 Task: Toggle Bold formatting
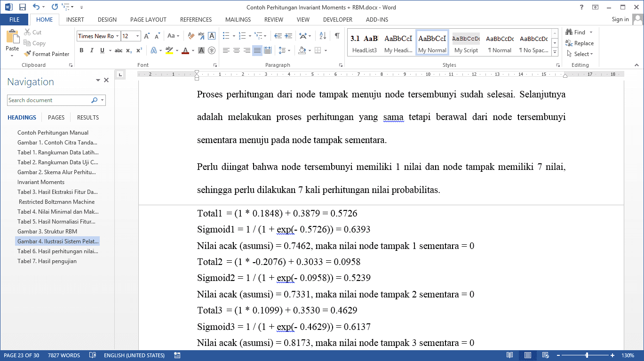(81, 50)
